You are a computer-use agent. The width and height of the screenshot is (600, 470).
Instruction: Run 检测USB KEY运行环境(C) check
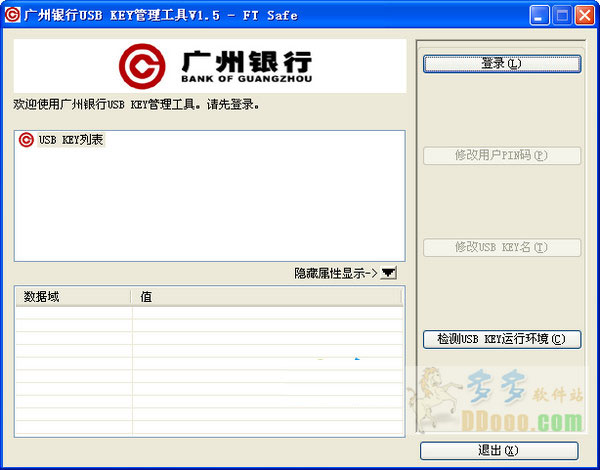pyautogui.click(x=502, y=339)
